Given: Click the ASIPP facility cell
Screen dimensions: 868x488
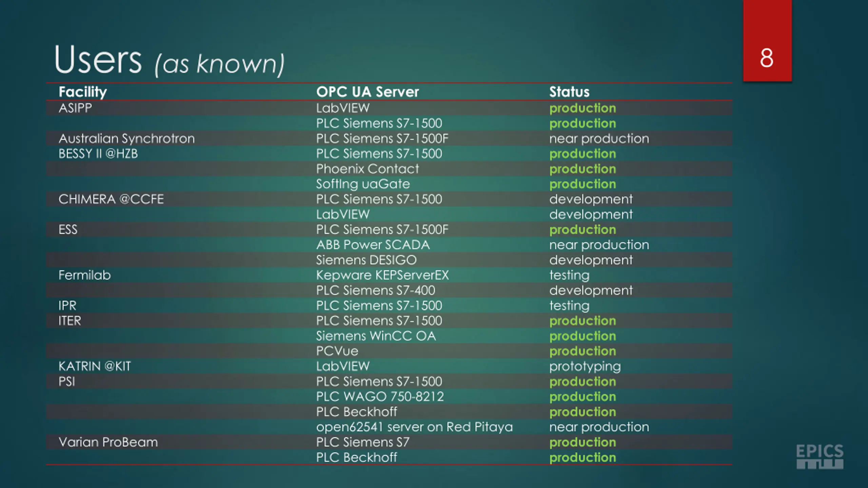Looking at the screenshot, I should click(x=75, y=108).
